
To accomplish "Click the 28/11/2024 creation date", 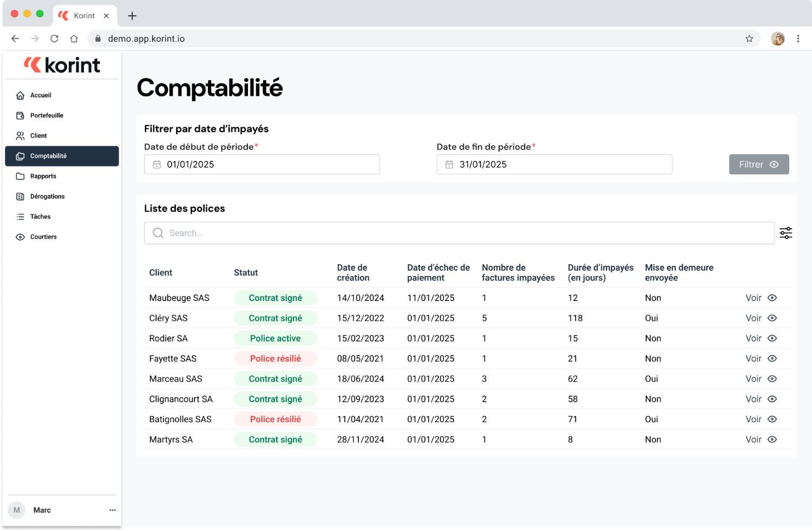I will [361, 440].
